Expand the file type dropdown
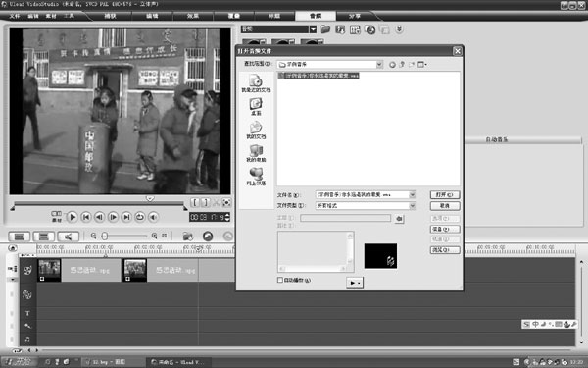588x368 pixels. [413, 206]
